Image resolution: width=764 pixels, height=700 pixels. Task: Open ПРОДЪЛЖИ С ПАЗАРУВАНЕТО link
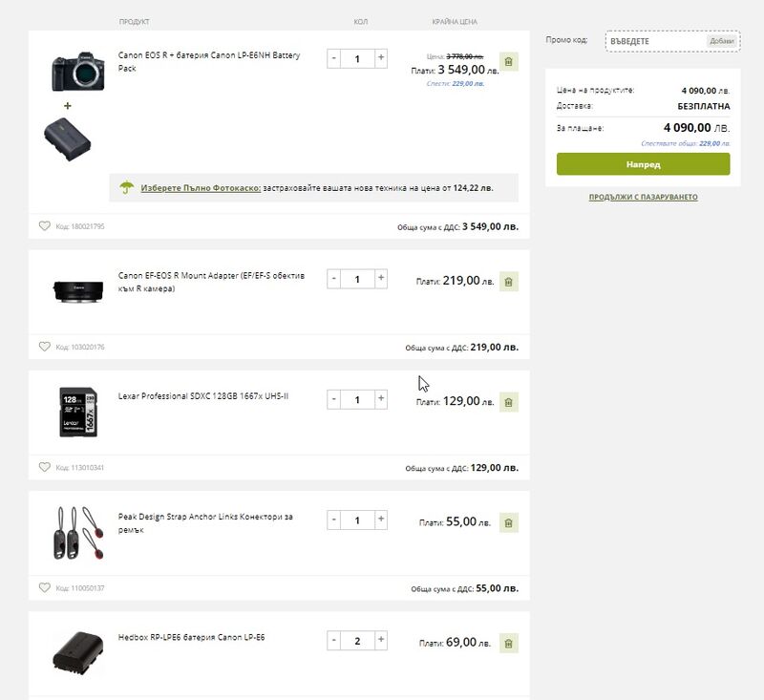[643, 198]
